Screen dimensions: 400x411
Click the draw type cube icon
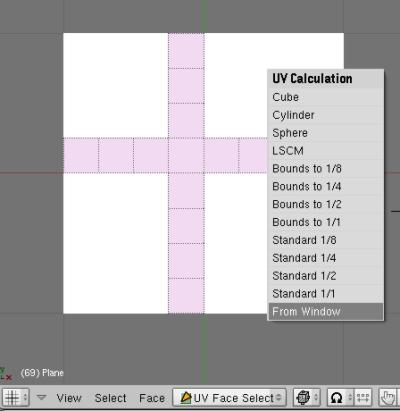(304, 397)
